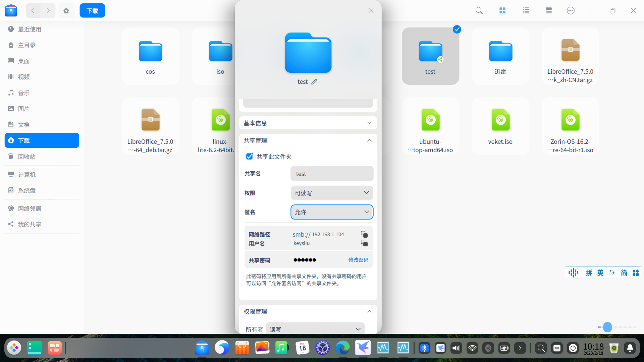Copy the smb network path using copy icon

point(364,234)
